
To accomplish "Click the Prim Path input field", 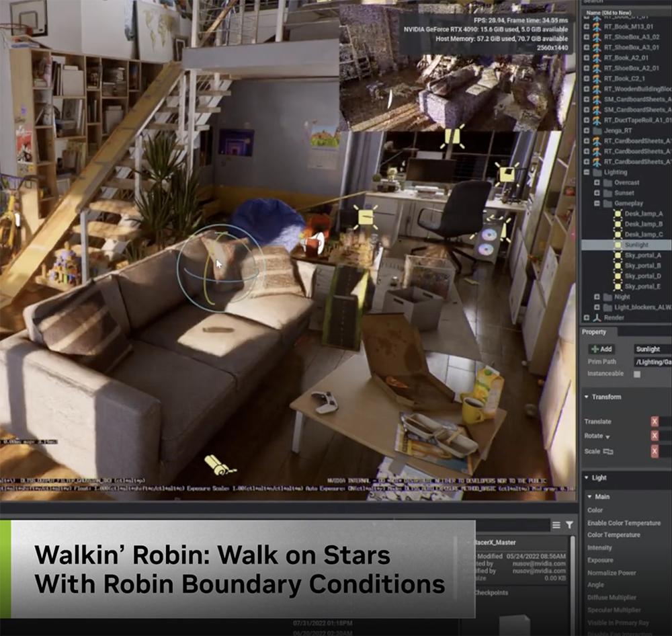I will pos(652,362).
